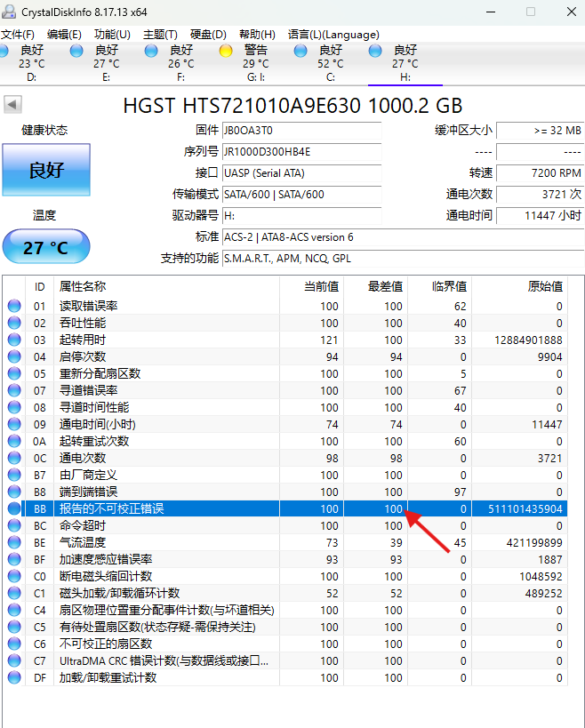Click the 标准 field ACS-2 | ATA8-ACS version 6
The height and width of the screenshot is (728, 585).
tap(403, 237)
